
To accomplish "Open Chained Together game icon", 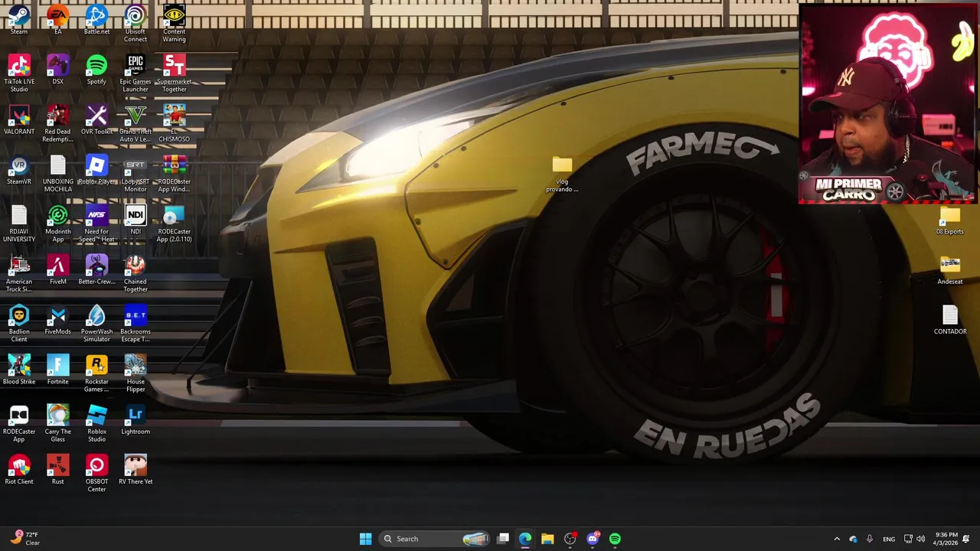I will pos(136,273).
